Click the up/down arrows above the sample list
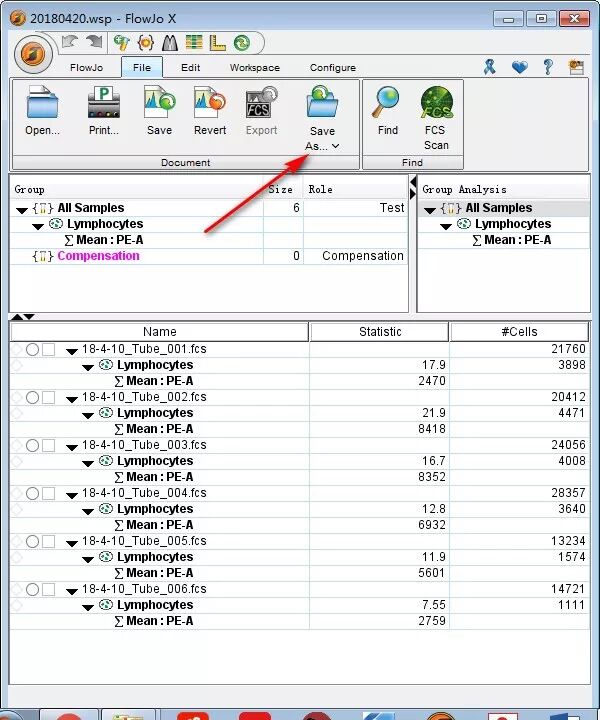600x720 pixels. click(x=23, y=317)
